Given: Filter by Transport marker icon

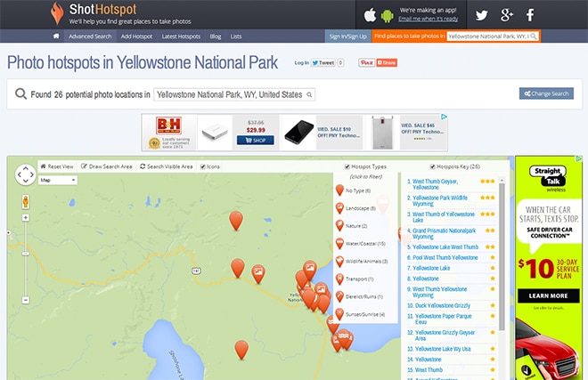Looking at the screenshot, I should [339, 279].
